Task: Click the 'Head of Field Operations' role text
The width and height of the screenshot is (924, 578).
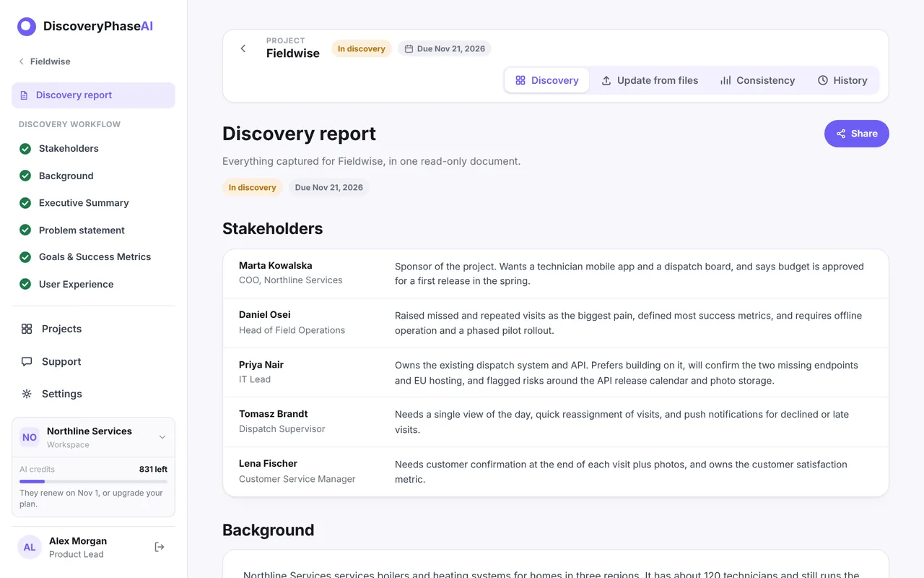Action: click(x=292, y=330)
